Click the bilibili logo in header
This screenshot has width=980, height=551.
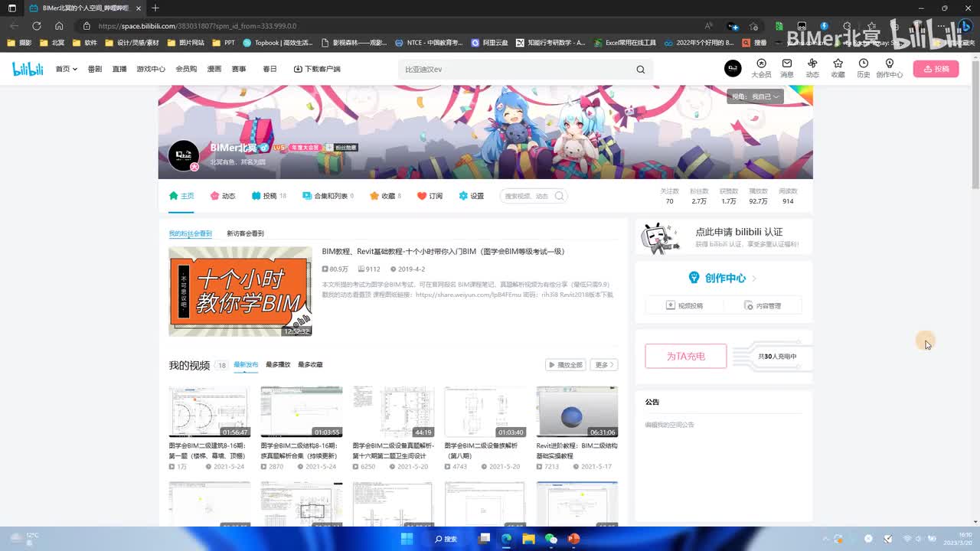tap(28, 69)
